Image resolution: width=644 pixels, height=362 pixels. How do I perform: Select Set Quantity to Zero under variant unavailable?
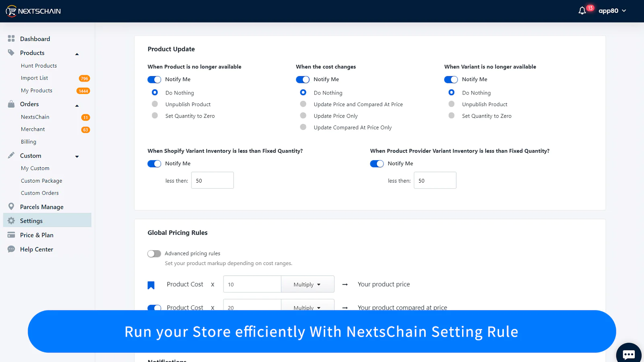(452, 115)
